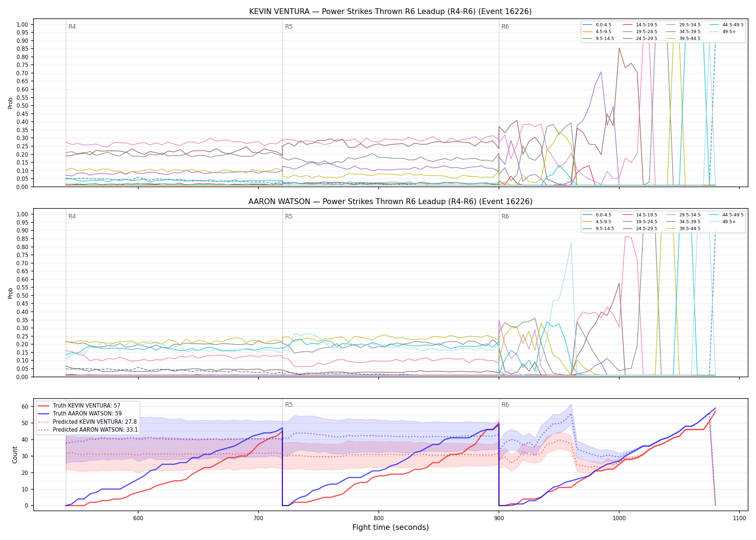Select '34.5-39.5' legend entry in Watson chart
Image resolution: width=756 pixels, height=540 pixels.
[x=683, y=222]
